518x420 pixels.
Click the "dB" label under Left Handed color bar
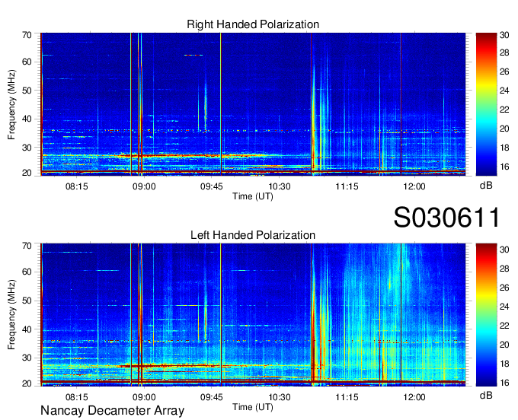pos(486,395)
